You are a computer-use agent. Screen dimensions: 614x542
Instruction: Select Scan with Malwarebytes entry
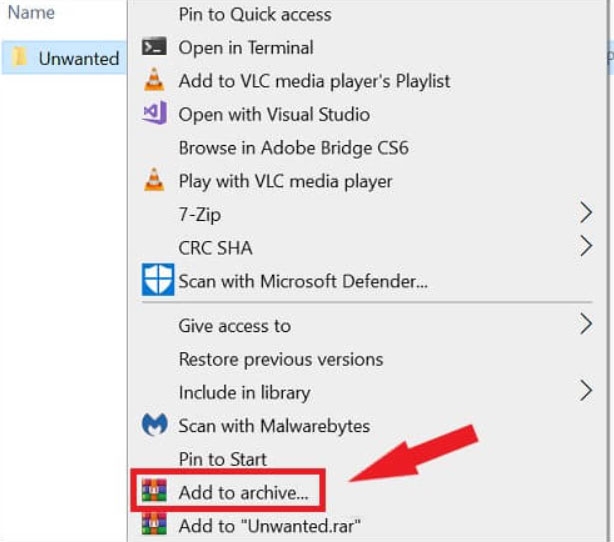[274, 426]
